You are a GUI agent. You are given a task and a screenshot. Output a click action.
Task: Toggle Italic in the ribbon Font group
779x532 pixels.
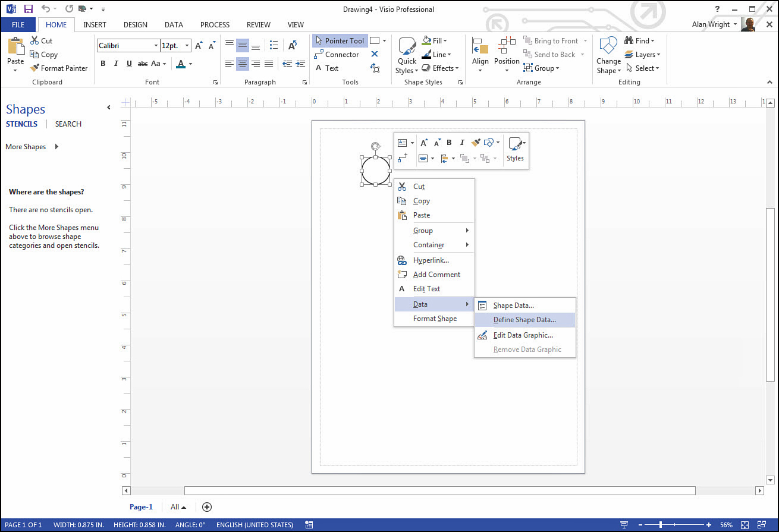click(x=116, y=64)
